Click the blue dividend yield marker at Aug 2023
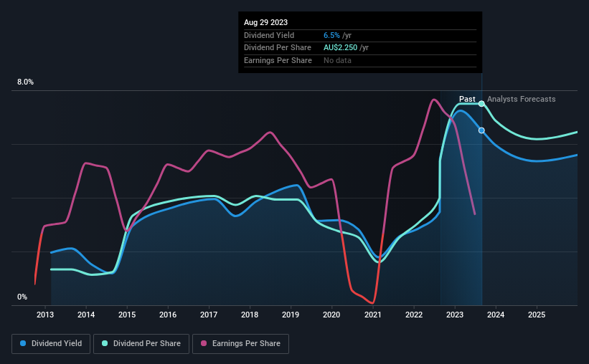The image size is (589, 364). pos(481,130)
